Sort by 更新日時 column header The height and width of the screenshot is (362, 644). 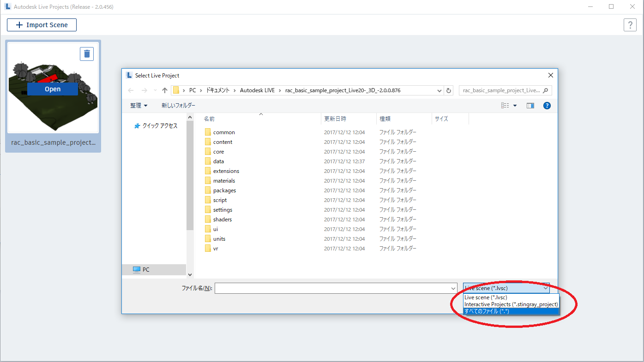click(335, 119)
